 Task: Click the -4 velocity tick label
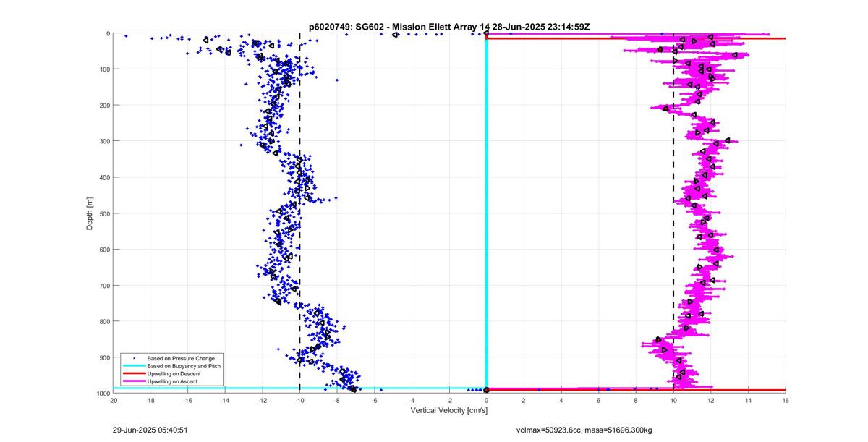(412, 400)
